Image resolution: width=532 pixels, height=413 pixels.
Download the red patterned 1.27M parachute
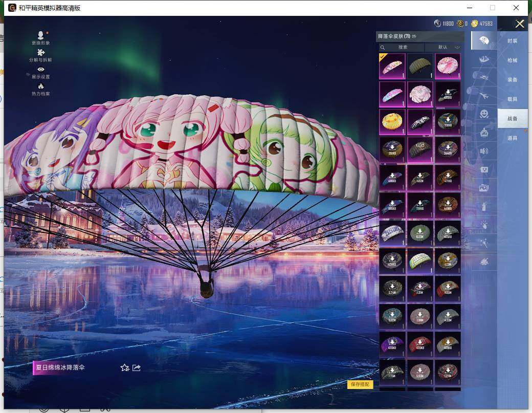click(448, 372)
